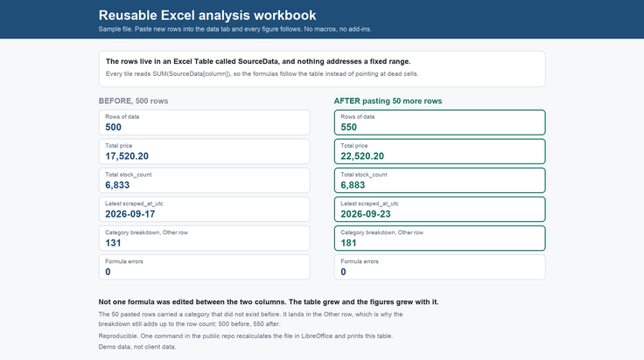This screenshot has width=644, height=360.
Task: Click the BEFORE Latest scraped_at_utc tile 2026-09-17
Action: click(x=204, y=209)
